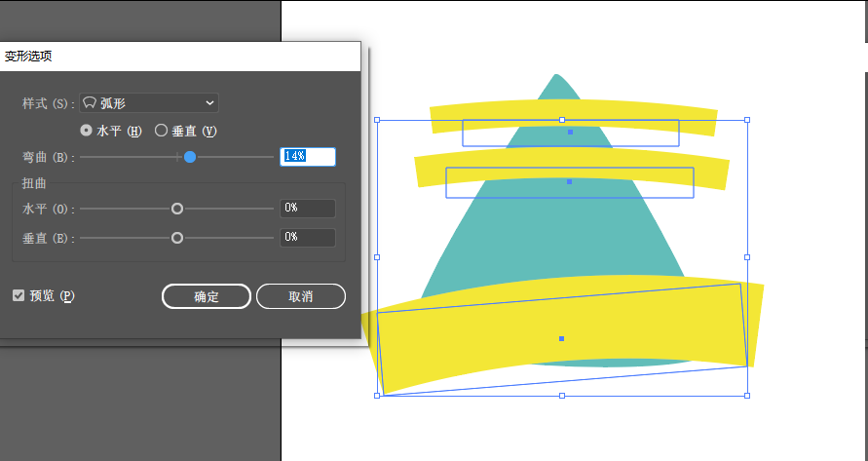The height and width of the screenshot is (461, 868).
Task: Click the 取消 cancel button
Action: [x=301, y=296]
